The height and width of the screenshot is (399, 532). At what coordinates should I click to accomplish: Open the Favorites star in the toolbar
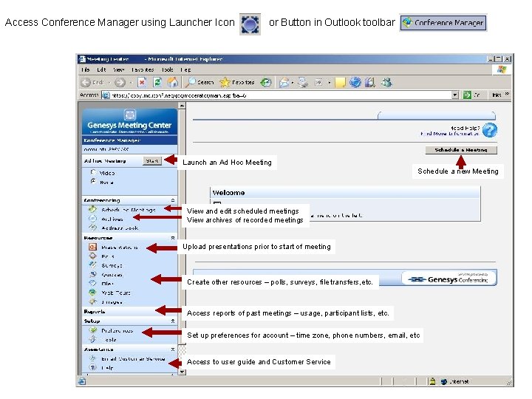click(237, 82)
